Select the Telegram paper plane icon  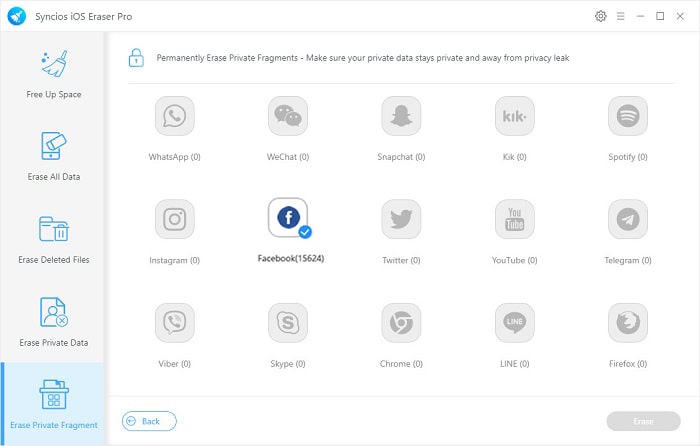[628, 219]
